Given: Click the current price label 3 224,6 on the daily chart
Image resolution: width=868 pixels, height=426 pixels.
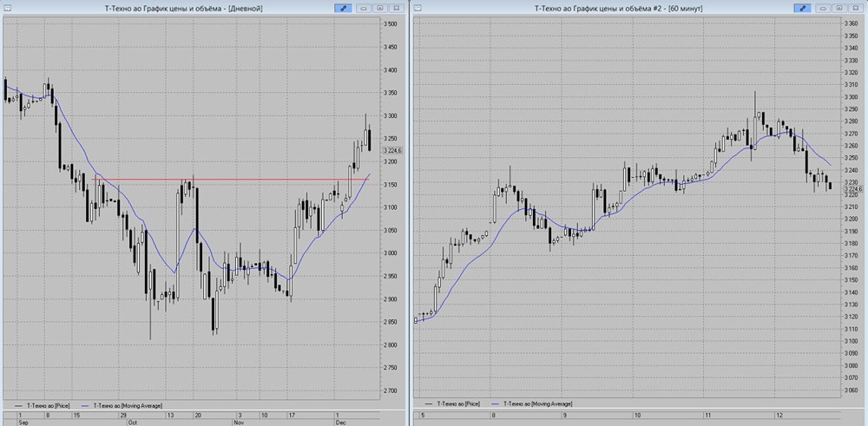Looking at the screenshot, I should pyautogui.click(x=392, y=150).
